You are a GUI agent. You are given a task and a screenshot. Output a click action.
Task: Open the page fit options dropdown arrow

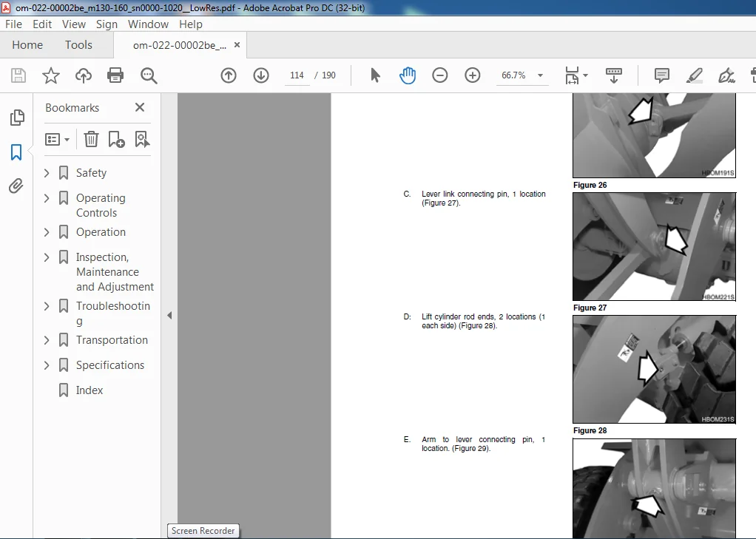[585, 75]
